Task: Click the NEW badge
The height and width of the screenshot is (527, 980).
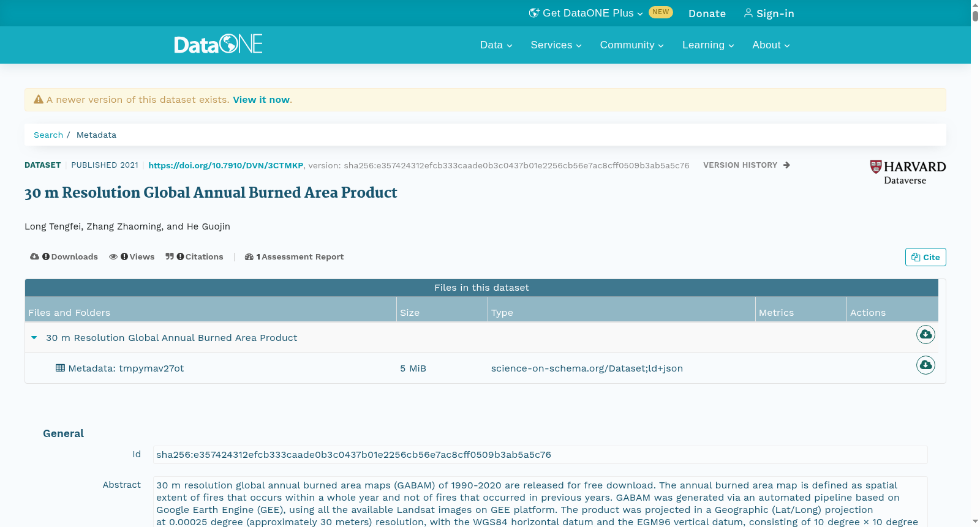Action: [661, 12]
